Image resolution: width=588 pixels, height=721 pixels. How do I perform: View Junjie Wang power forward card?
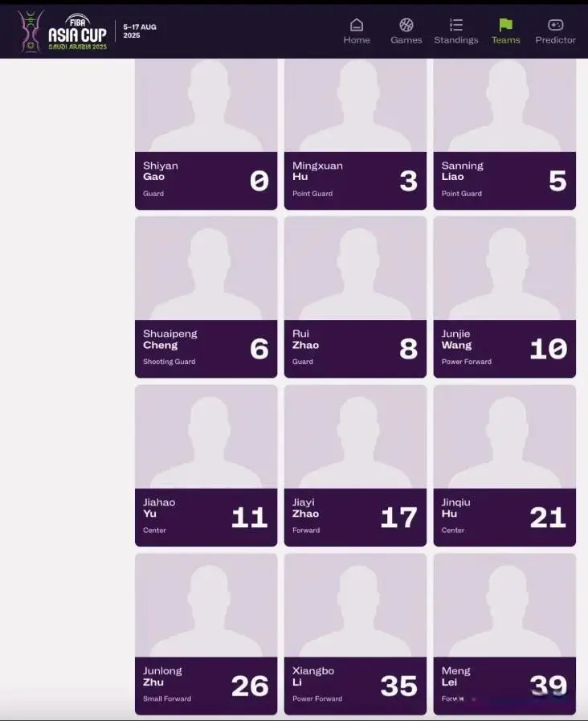click(504, 297)
